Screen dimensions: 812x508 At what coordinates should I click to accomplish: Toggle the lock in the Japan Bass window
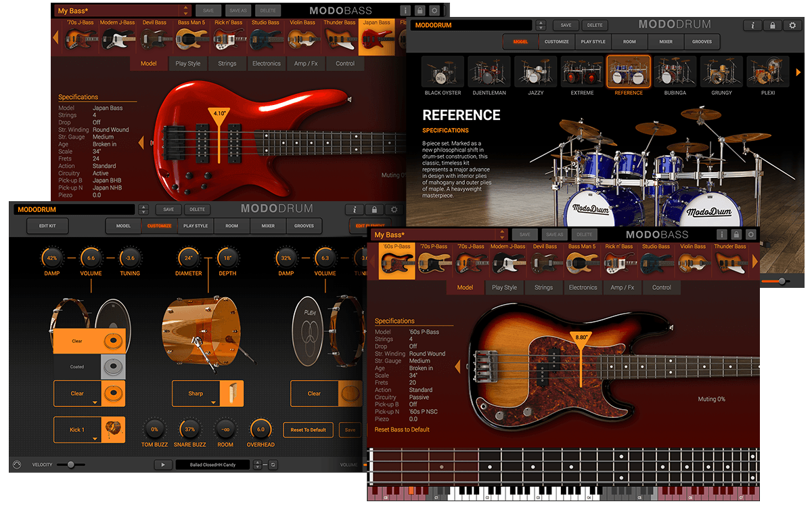point(420,11)
